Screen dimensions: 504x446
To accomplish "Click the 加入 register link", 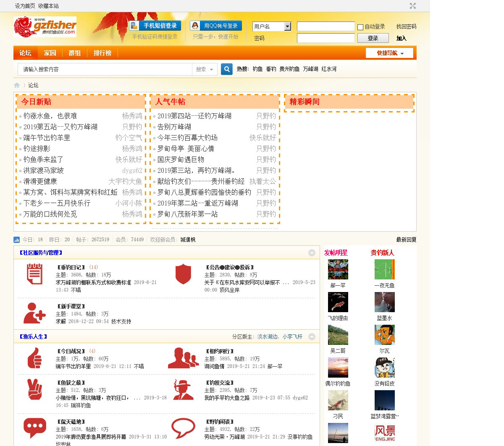I will tap(402, 38).
